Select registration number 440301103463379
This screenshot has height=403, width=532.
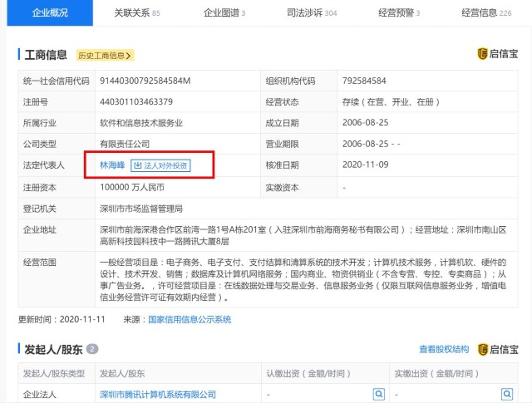[x=136, y=101]
